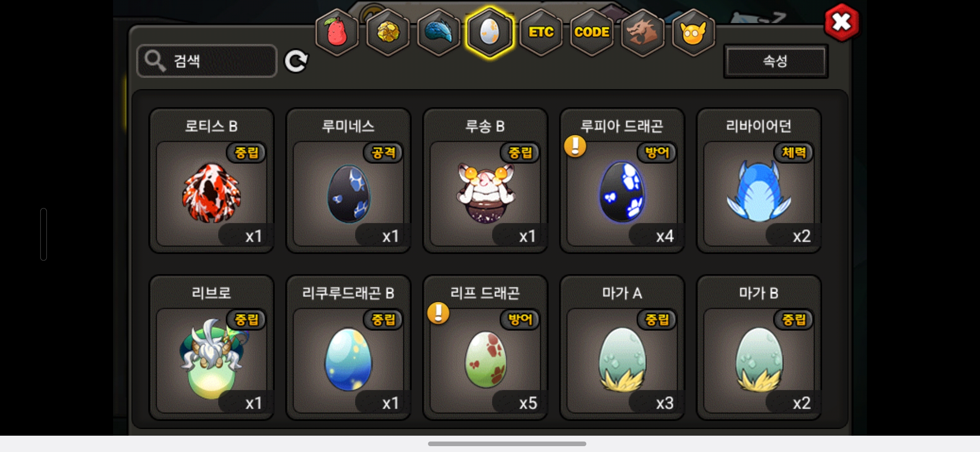Select the 리브로 egg card
Viewport: 980px width, 452px height.
pyautogui.click(x=211, y=347)
